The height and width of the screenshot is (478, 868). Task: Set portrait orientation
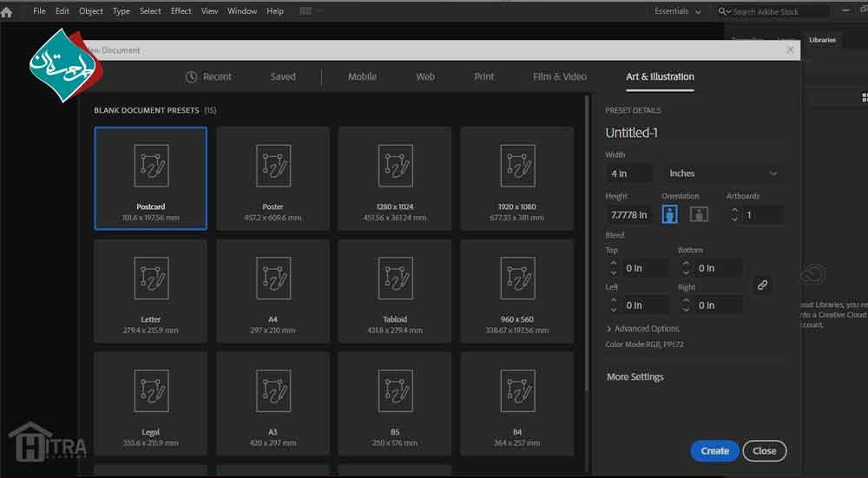[x=669, y=214]
